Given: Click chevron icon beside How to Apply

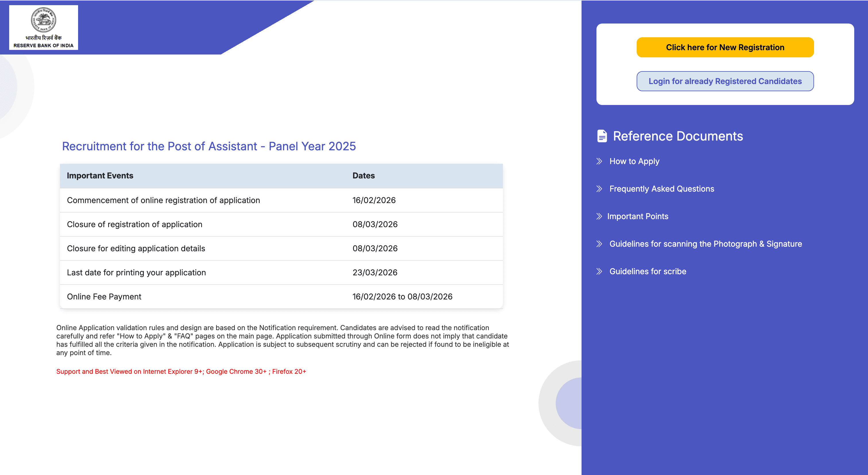Looking at the screenshot, I should point(599,161).
